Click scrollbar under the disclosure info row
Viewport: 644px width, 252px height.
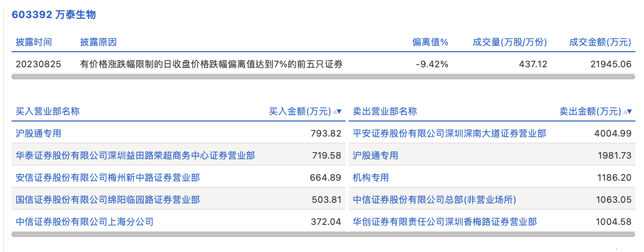tap(323, 77)
